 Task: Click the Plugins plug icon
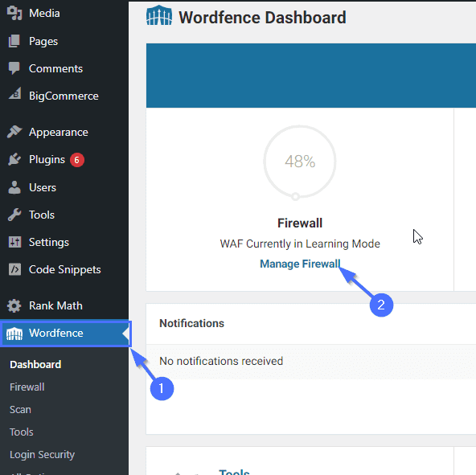pyautogui.click(x=14, y=159)
